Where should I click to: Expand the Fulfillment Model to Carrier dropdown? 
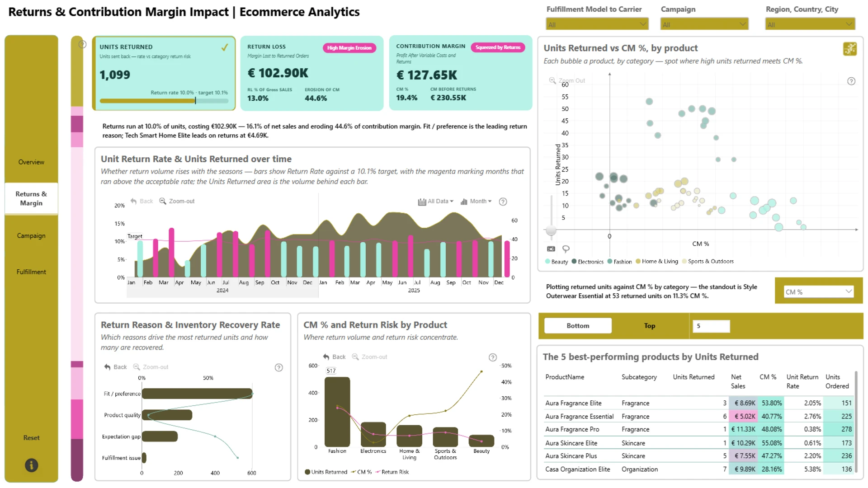pos(597,24)
